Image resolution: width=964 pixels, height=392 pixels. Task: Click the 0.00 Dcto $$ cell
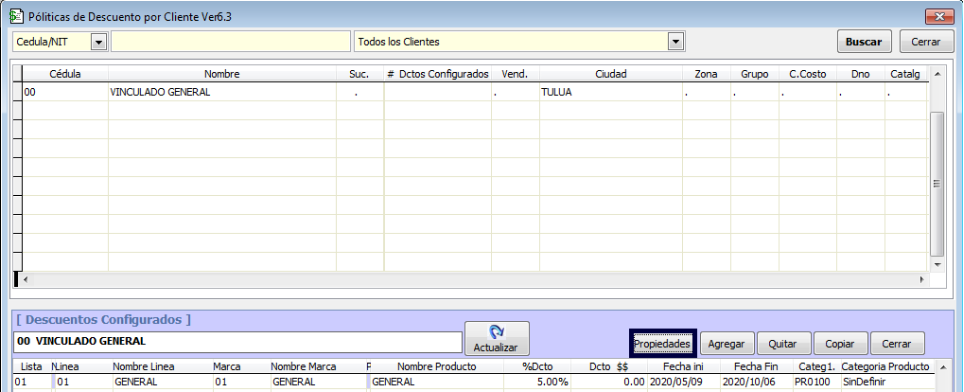[x=608, y=382]
